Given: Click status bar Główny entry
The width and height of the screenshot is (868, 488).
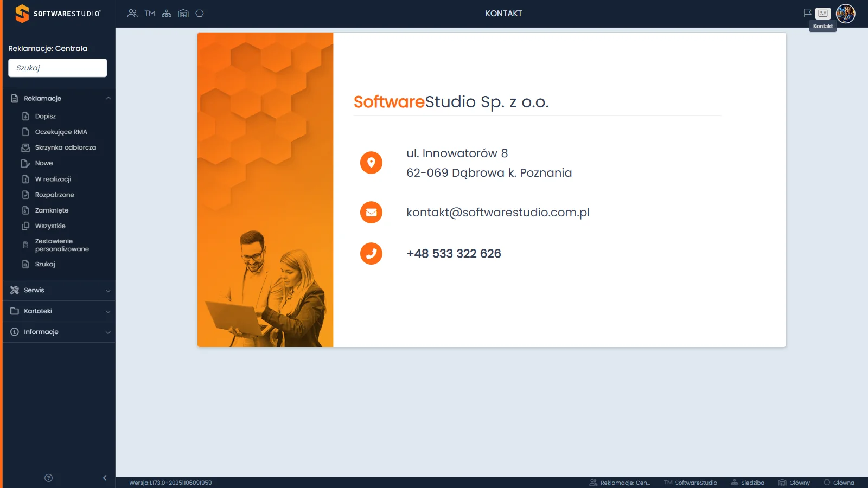Looking at the screenshot, I should (794, 483).
